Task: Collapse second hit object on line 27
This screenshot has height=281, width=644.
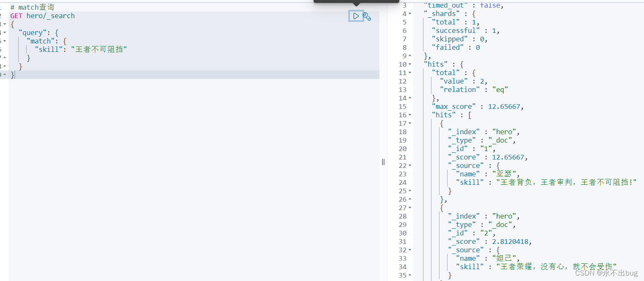Action: [410, 208]
